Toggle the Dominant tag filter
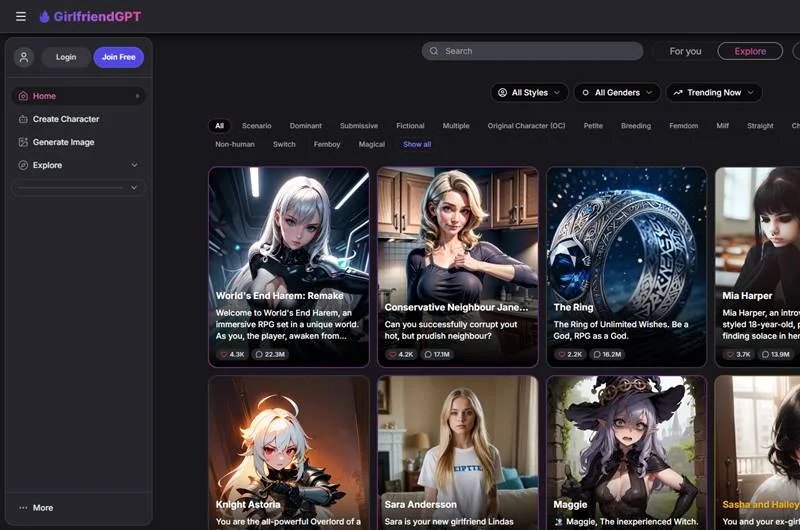The height and width of the screenshot is (530, 800). 305,126
